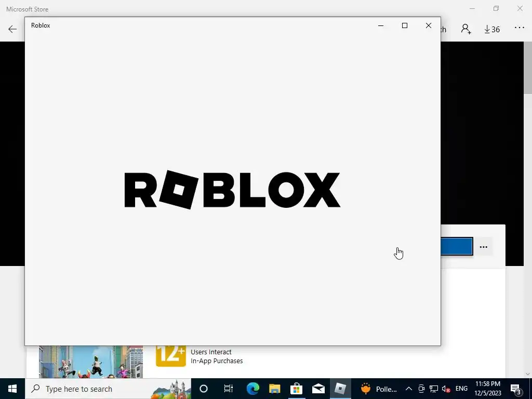Image resolution: width=532 pixels, height=399 pixels.
Task: Click the 'Microsoft Store' window title text
Action: 27,9
